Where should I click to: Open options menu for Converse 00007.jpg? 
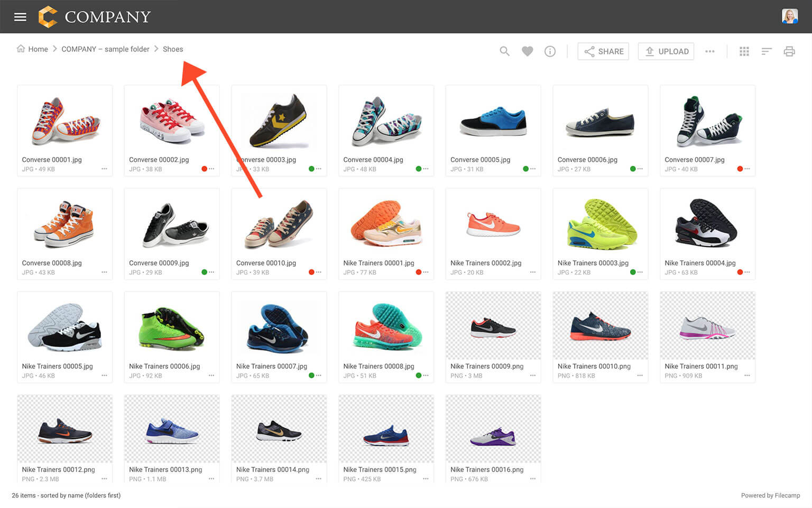point(747,169)
